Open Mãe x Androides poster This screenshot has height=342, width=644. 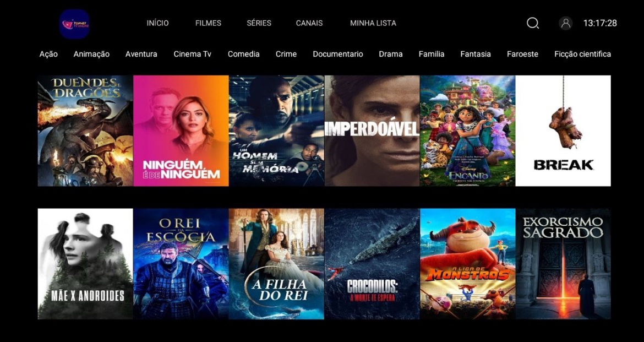pos(85,264)
